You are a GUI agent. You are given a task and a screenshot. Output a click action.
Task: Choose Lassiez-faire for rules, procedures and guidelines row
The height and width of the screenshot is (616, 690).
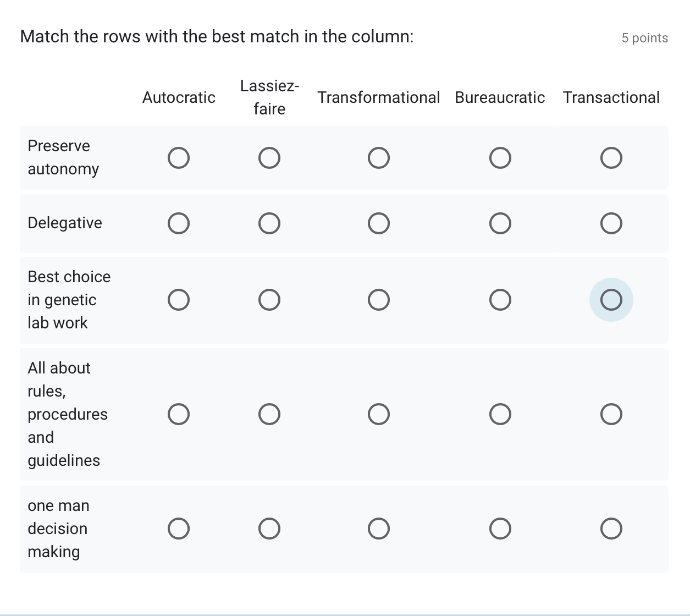pos(269,414)
